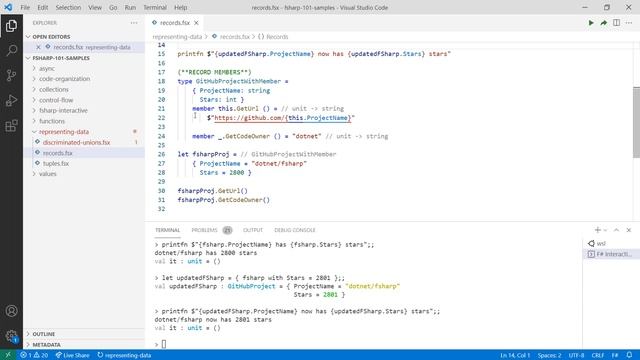Open the Extensions view
This screenshot has width=640, height=360.
pyautogui.click(x=11, y=125)
